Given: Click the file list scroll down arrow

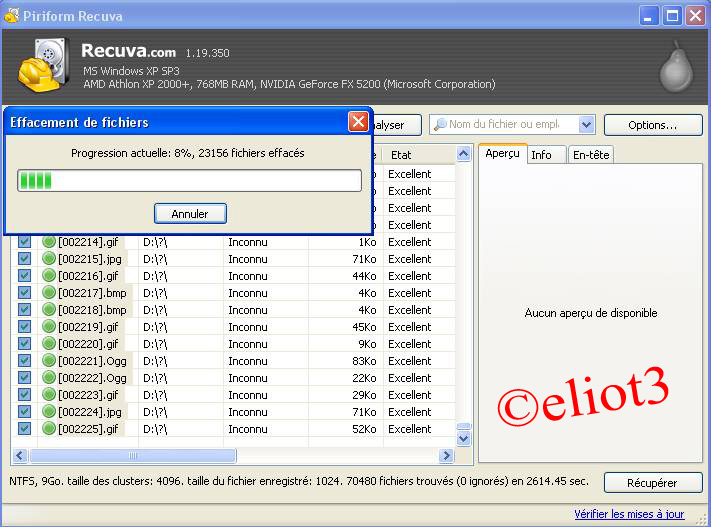Looking at the screenshot, I should [x=463, y=439].
